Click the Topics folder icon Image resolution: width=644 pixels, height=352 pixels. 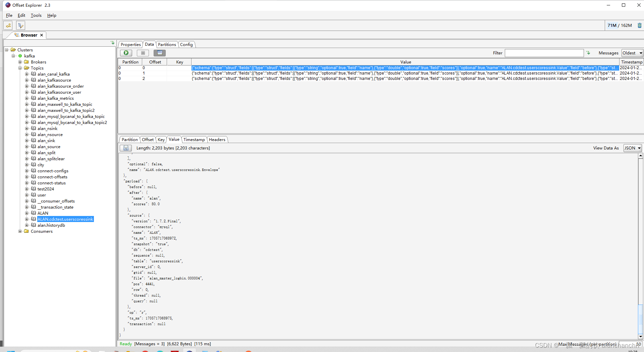point(26,68)
